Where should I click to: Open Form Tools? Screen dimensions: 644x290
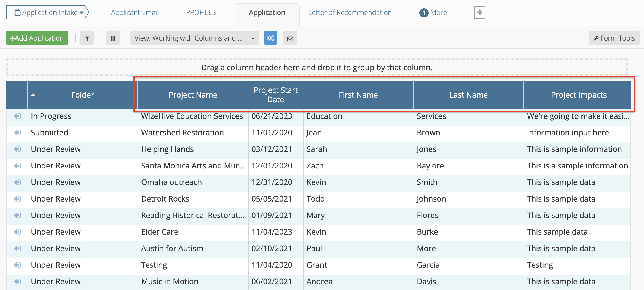tap(614, 38)
